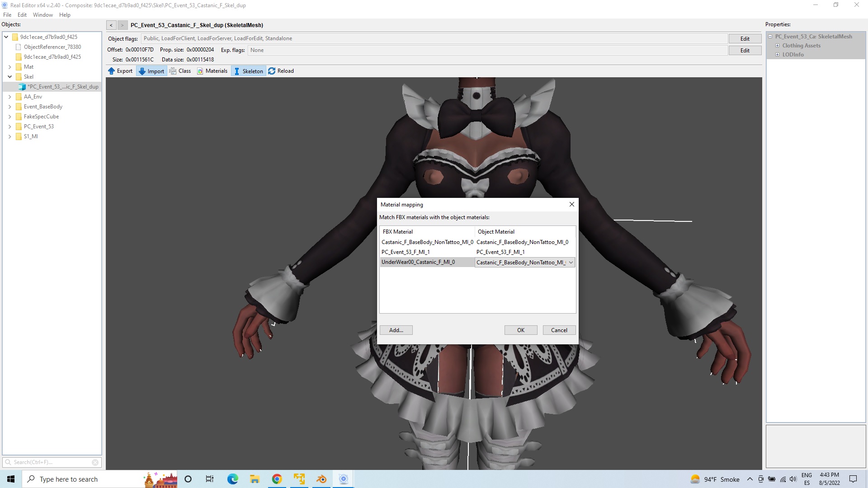Expand the Mat folder

pos(9,67)
